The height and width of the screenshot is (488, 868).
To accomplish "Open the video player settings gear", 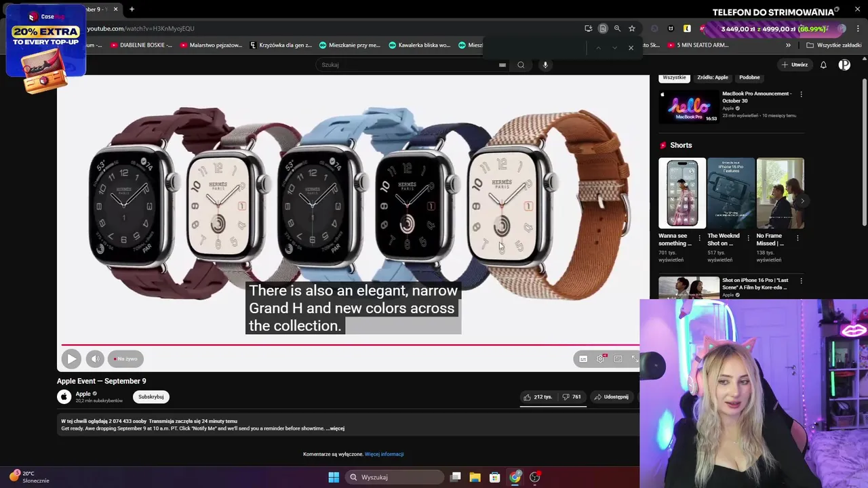I will [x=601, y=359].
